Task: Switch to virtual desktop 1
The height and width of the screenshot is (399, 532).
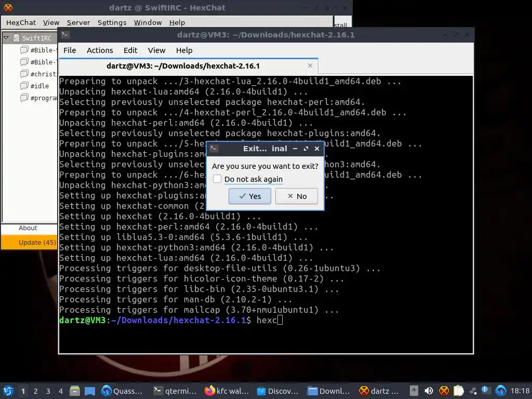Action: 23,391
